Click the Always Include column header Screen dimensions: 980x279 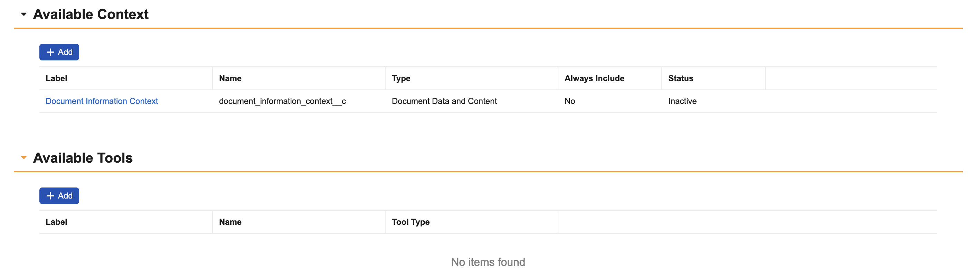click(x=594, y=78)
